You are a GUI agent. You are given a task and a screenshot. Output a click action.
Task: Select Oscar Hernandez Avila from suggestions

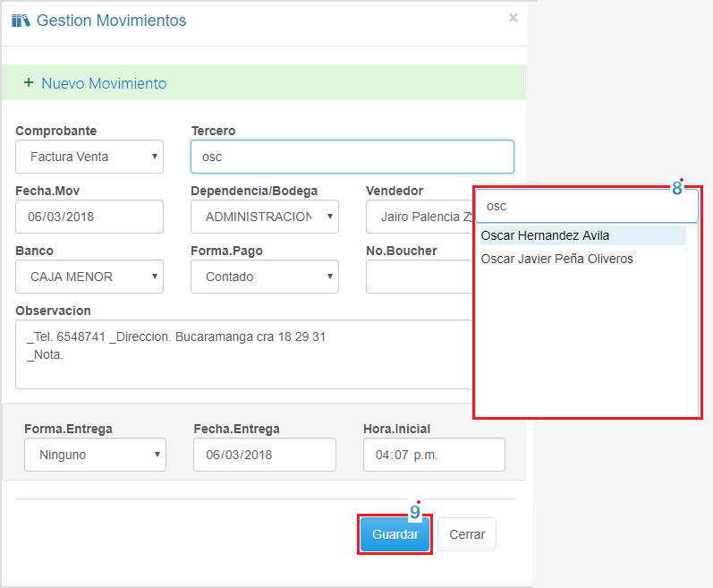click(545, 235)
